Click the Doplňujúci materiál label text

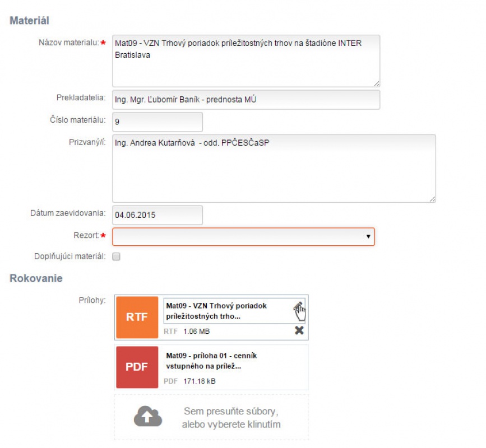click(x=70, y=256)
